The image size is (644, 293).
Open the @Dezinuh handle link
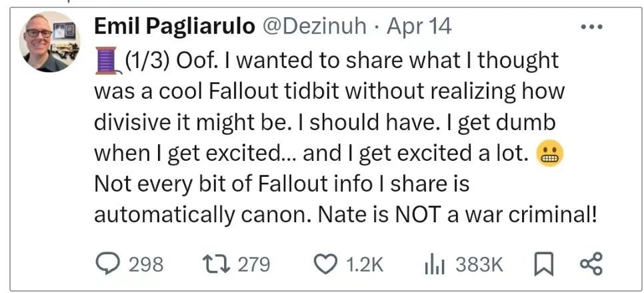(315, 27)
